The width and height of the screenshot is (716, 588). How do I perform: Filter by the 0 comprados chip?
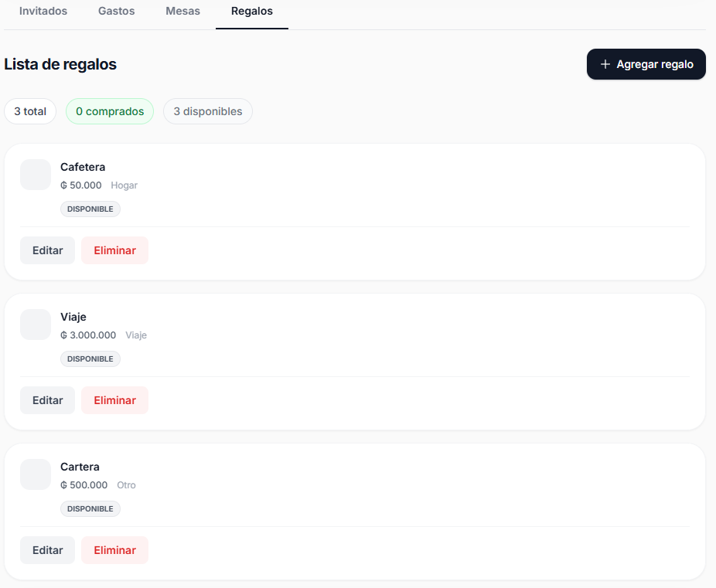[x=110, y=111]
